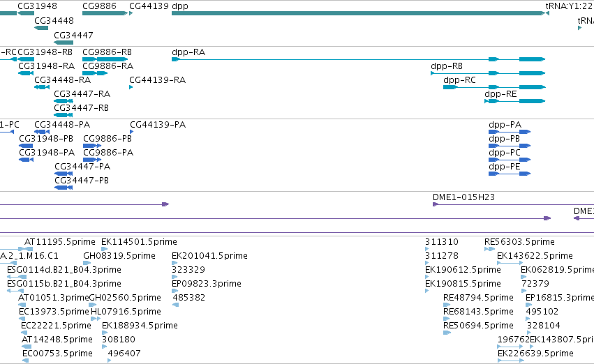Select the 496407 feature
594x364 pixels.
click(x=110, y=361)
